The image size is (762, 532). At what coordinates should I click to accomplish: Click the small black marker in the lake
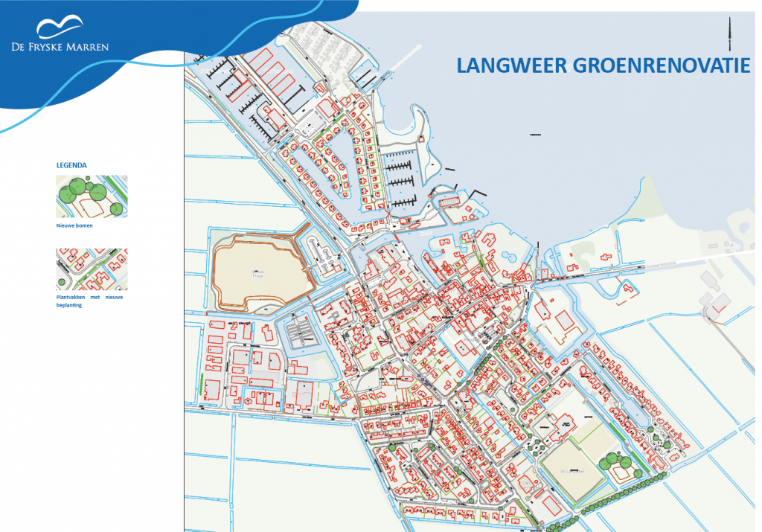click(533, 135)
